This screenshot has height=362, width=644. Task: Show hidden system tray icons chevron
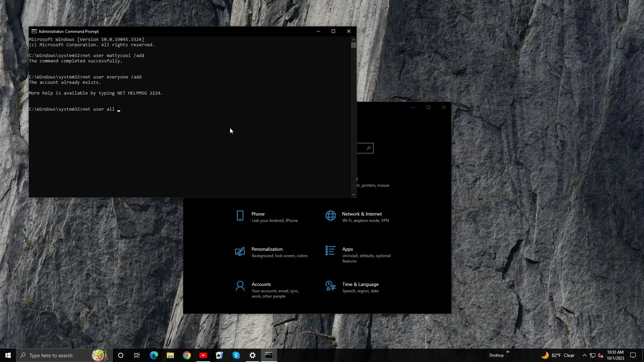click(584, 355)
